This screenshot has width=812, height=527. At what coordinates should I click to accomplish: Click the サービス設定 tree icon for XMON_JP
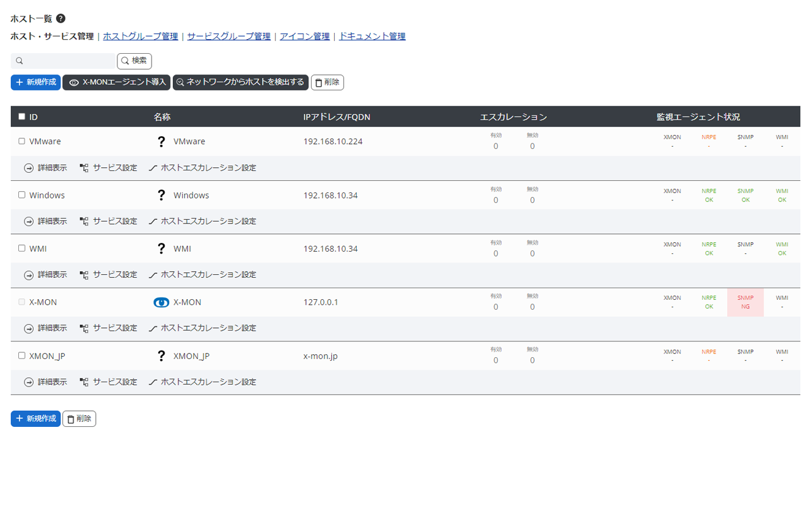[x=84, y=382]
